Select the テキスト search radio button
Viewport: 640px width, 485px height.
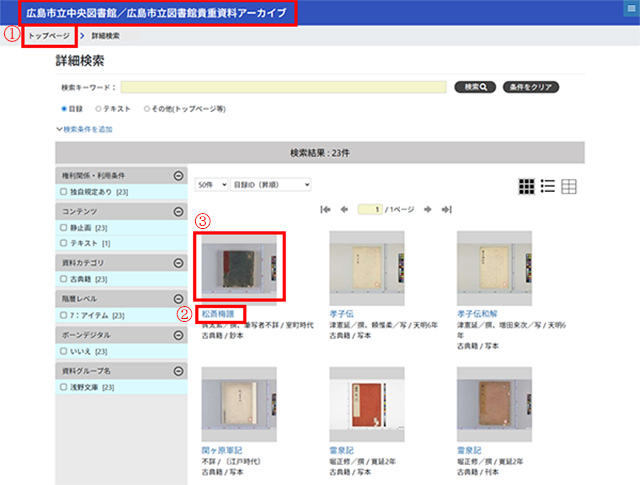(98, 109)
